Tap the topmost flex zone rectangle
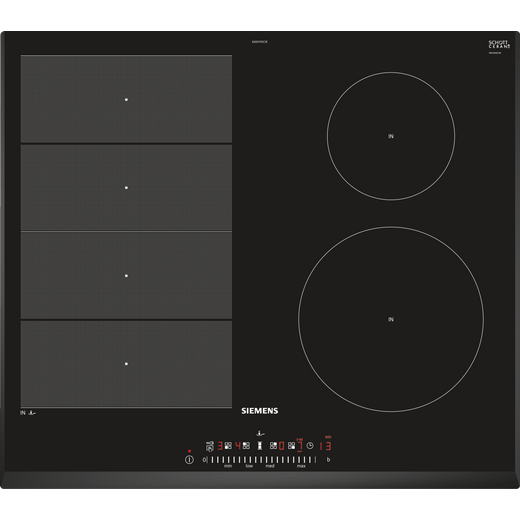The height and width of the screenshot is (520, 520). click(126, 99)
